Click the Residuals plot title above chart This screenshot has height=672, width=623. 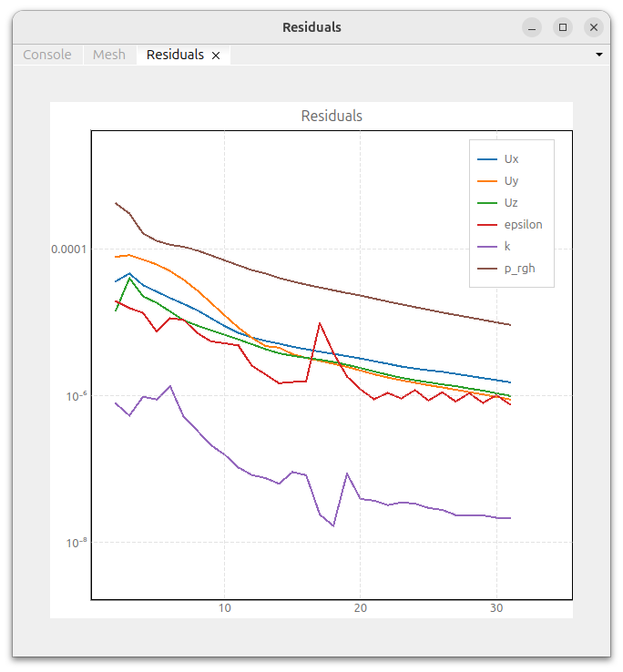332,117
